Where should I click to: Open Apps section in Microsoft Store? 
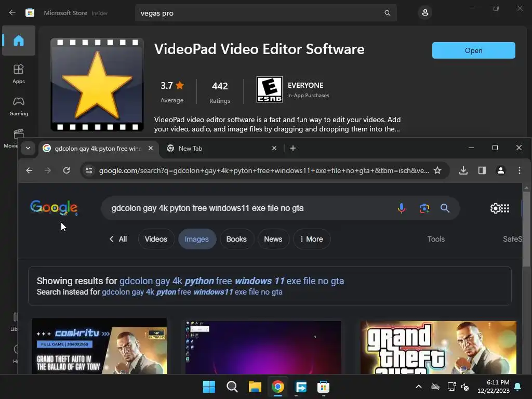19,74
